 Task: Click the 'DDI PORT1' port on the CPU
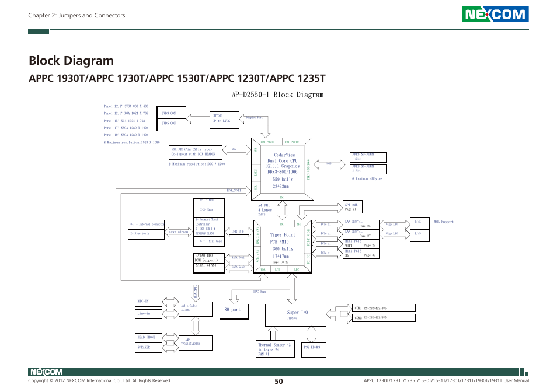[x=267, y=142]
